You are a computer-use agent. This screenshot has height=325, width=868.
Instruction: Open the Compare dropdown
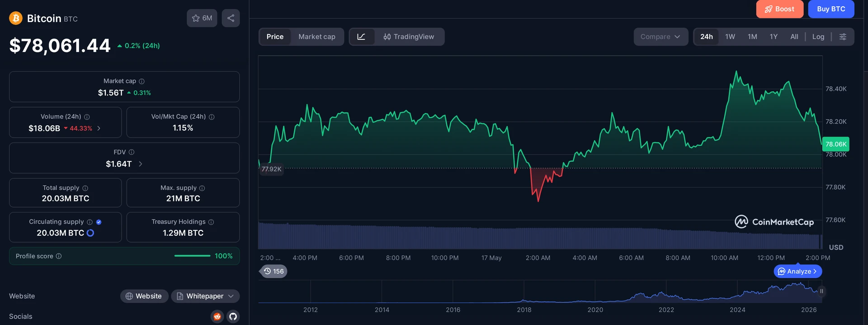[660, 37]
